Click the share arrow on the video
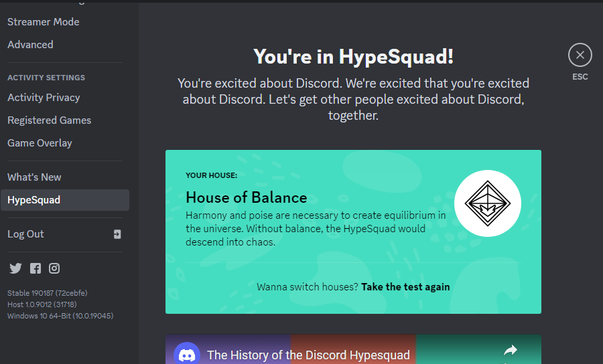The height and width of the screenshot is (364, 603). tap(511, 350)
